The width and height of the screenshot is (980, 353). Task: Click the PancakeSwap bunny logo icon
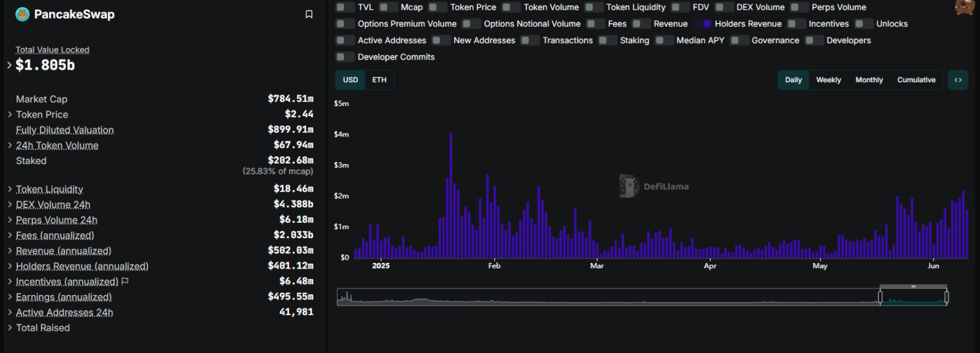pyautogui.click(x=22, y=14)
